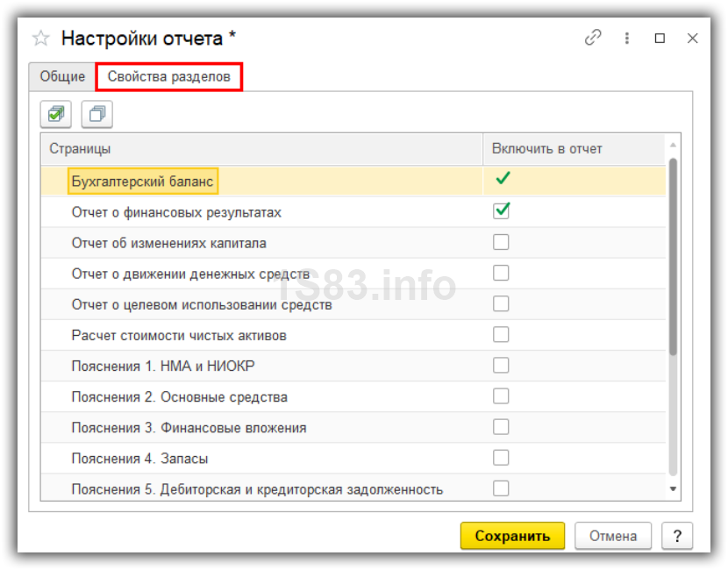Include Пояснения 2. Основные средства

click(x=501, y=396)
